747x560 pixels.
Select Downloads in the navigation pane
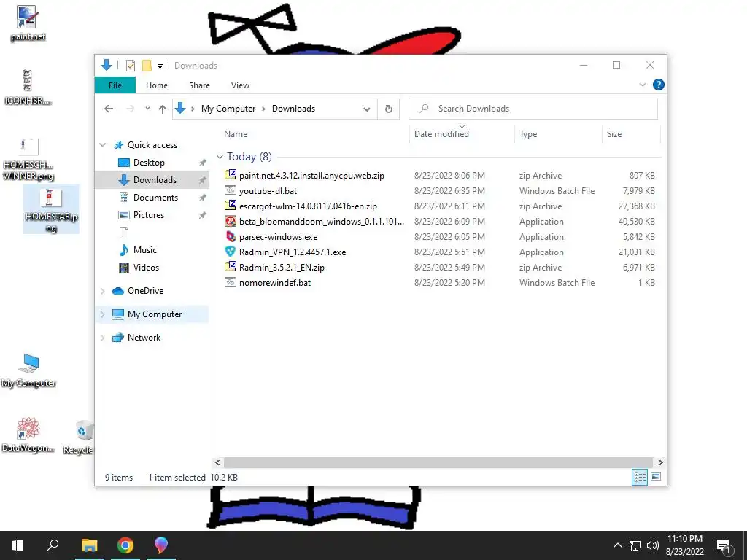click(155, 180)
